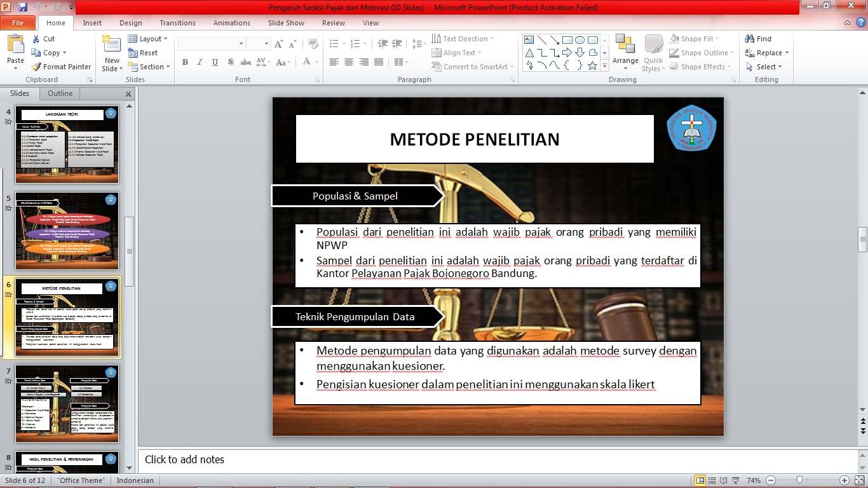
Task: Open the Line Spacing dropdown
Action: point(419,44)
